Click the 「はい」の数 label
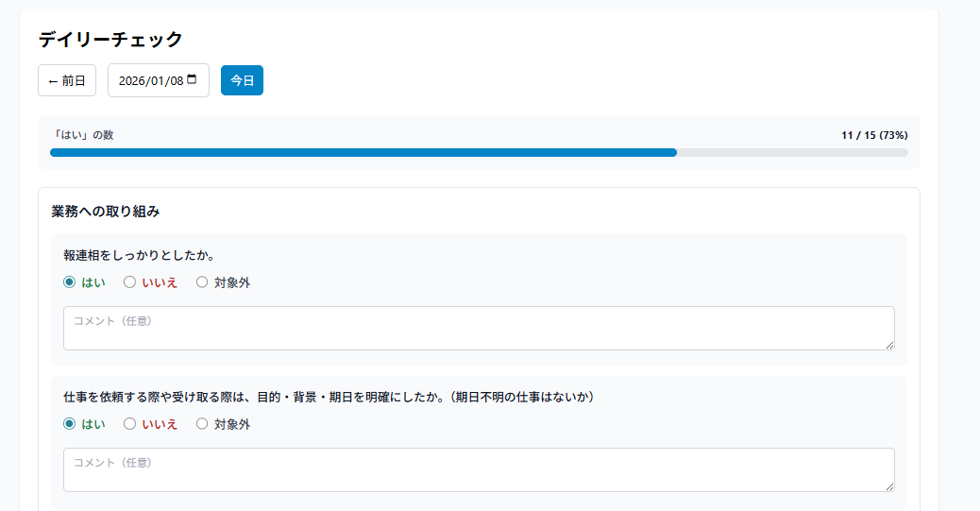Image resolution: width=980 pixels, height=511 pixels. tap(82, 135)
